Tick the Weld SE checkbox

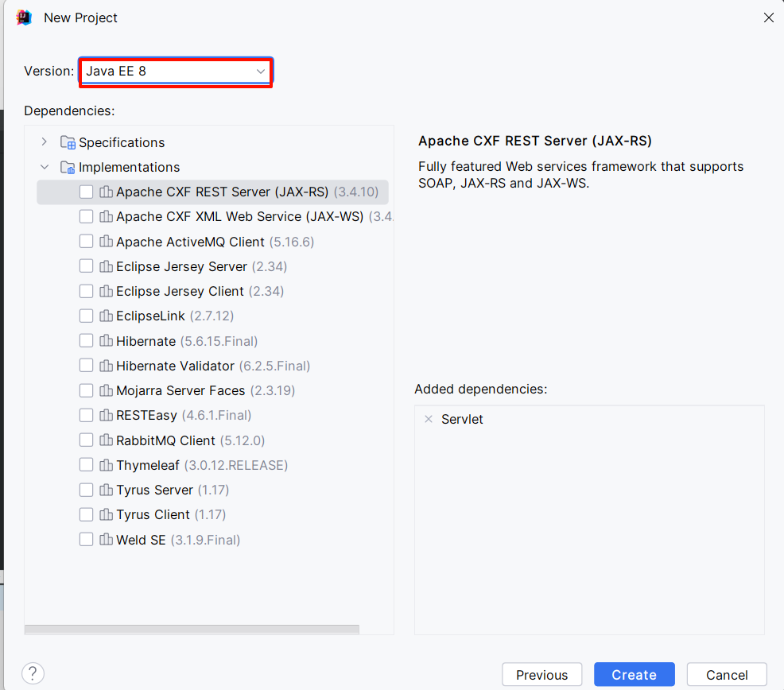pyautogui.click(x=86, y=540)
